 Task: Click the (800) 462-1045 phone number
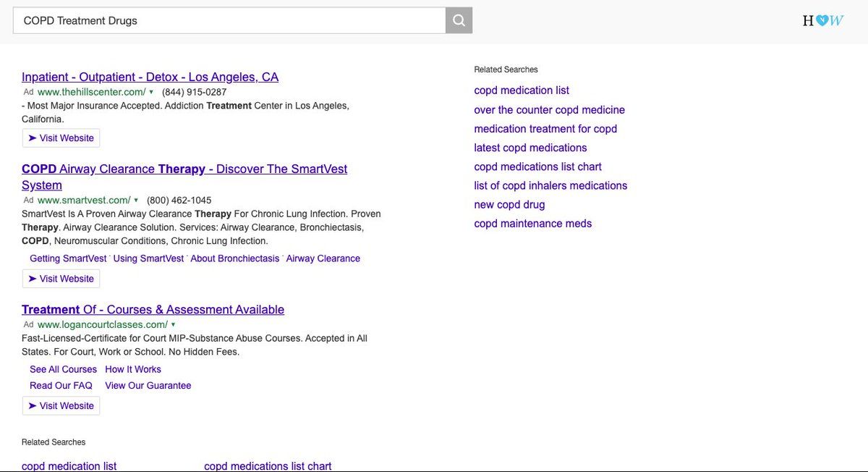[179, 200]
